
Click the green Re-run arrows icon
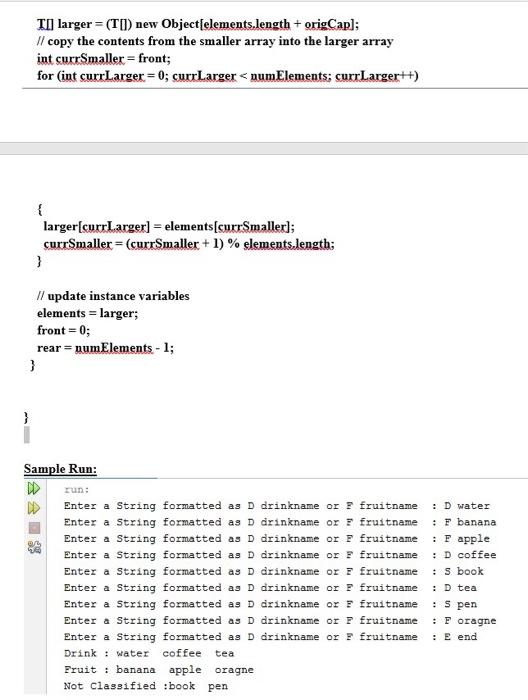pyautogui.click(x=34, y=488)
